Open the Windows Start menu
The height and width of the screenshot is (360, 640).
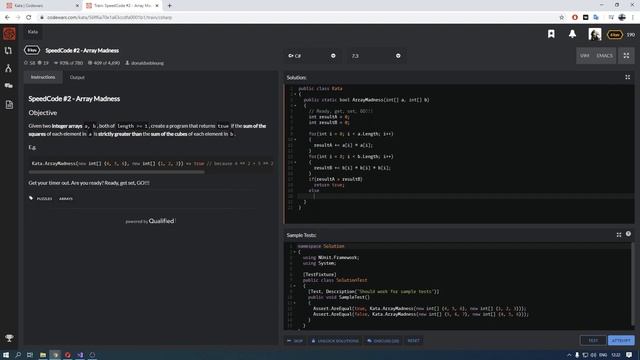point(6,355)
